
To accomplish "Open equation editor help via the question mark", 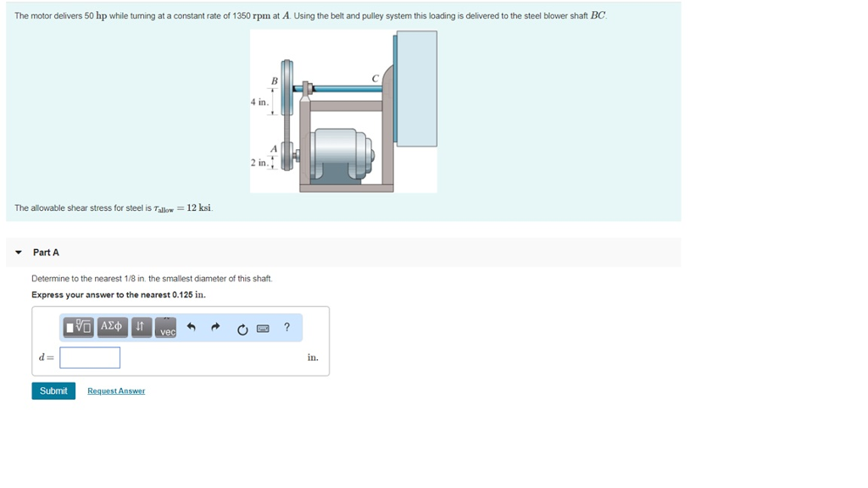I will (286, 327).
